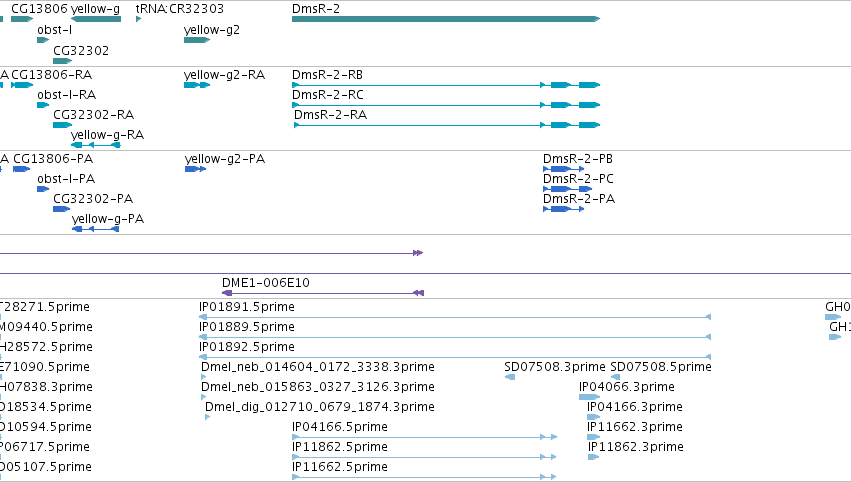Select the yellow-g2 gene feature
Viewport: 851px width, 482px height.
point(197,40)
